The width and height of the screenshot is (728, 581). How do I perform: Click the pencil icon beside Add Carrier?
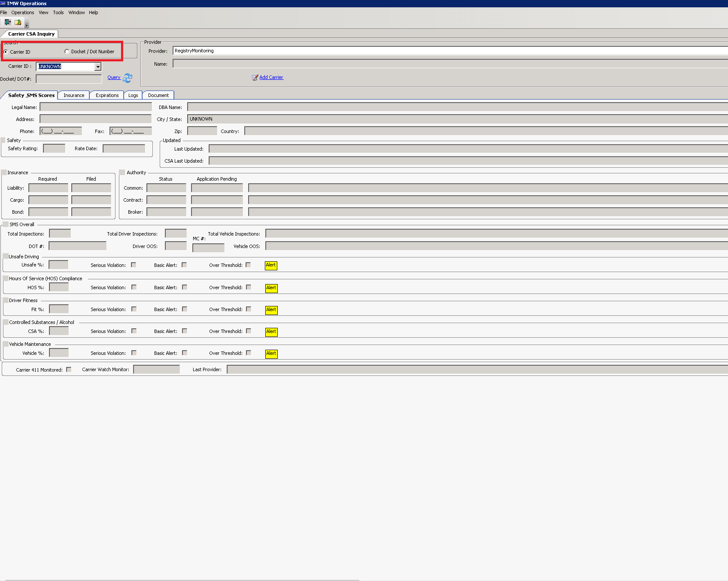click(x=255, y=78)
